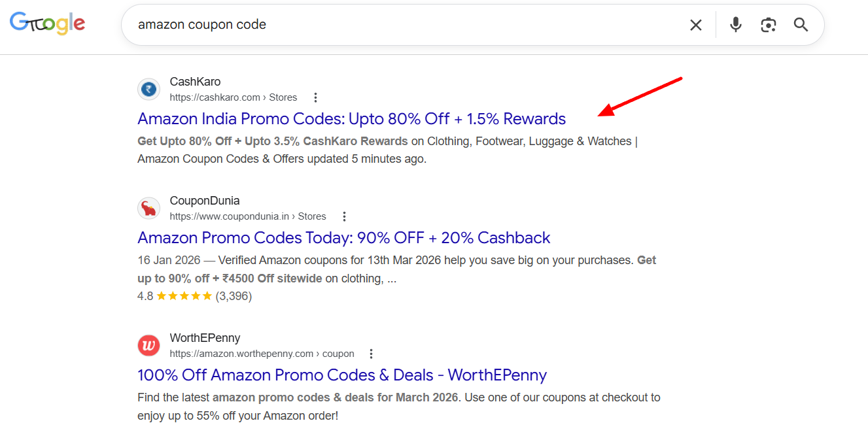Open the three-dot menu for CashKaro result
868x438 pixels.
[x=315, y=97]
